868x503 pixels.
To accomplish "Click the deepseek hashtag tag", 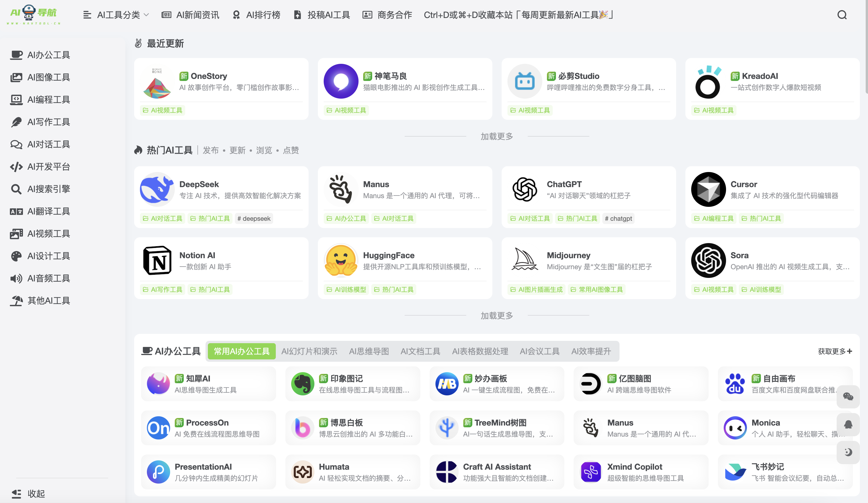I will (254, 218).
